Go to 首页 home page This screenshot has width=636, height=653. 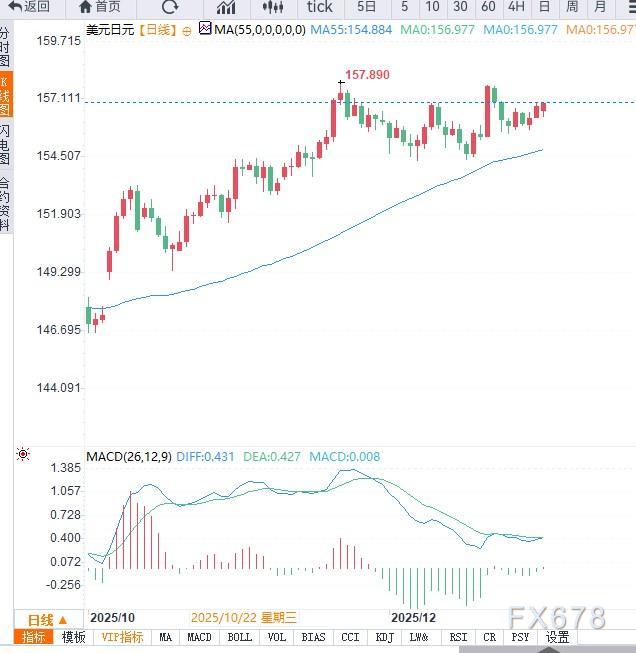coord(99,7)
